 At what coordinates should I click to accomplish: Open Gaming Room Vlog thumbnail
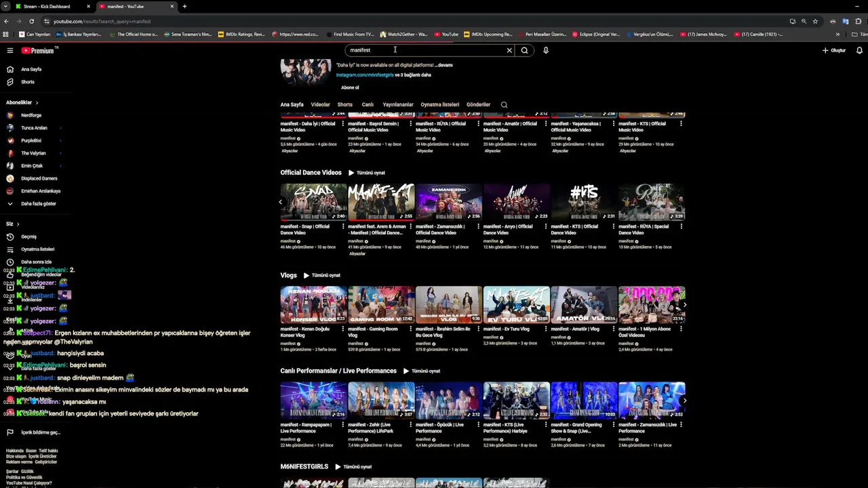click(381, 304)
